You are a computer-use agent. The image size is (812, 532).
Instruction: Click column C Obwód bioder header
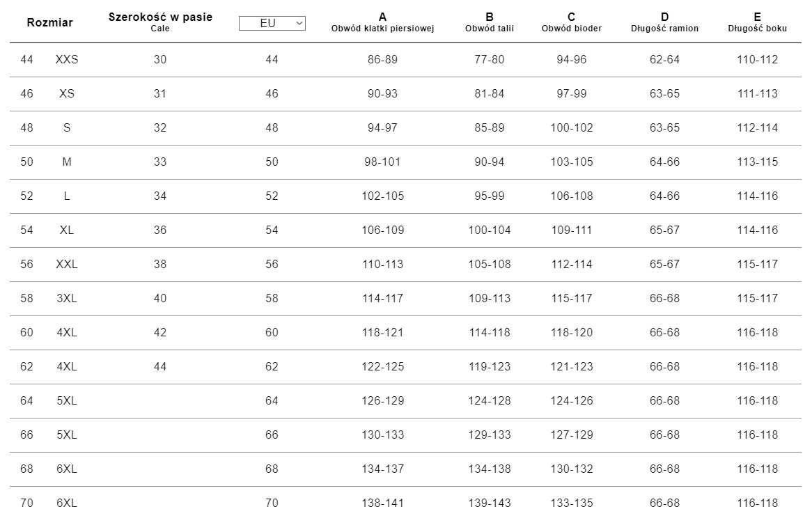[x=571, y=22]
